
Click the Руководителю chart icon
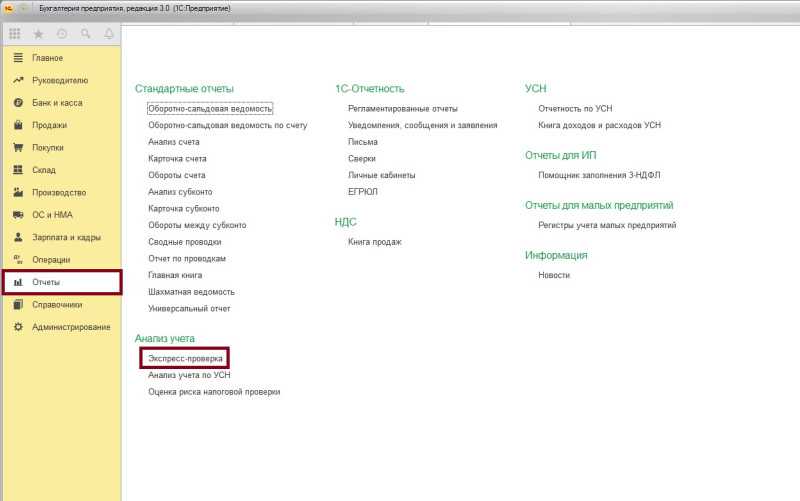coord(18,80)
